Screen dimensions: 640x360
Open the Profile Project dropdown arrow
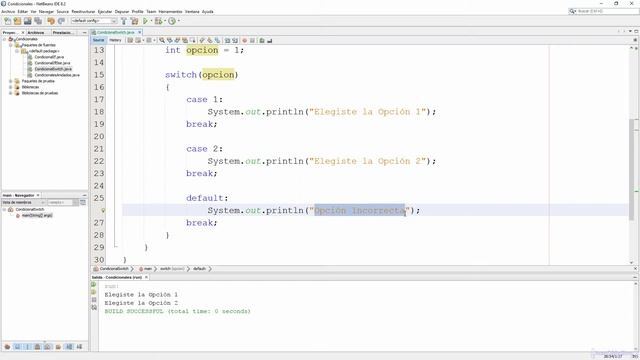pos(178,21)
